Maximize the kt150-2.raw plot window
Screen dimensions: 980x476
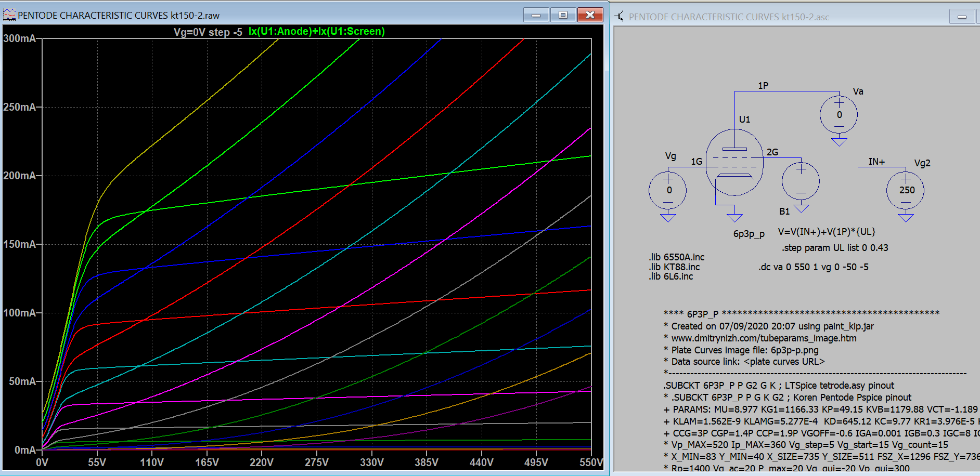tap(563, 15)
